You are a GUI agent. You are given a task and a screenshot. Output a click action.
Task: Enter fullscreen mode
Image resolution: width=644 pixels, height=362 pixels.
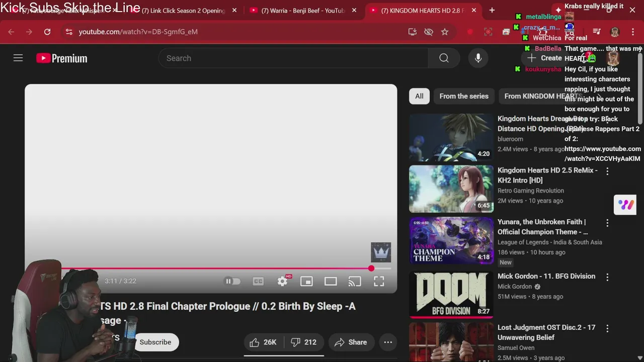(379, 281)
